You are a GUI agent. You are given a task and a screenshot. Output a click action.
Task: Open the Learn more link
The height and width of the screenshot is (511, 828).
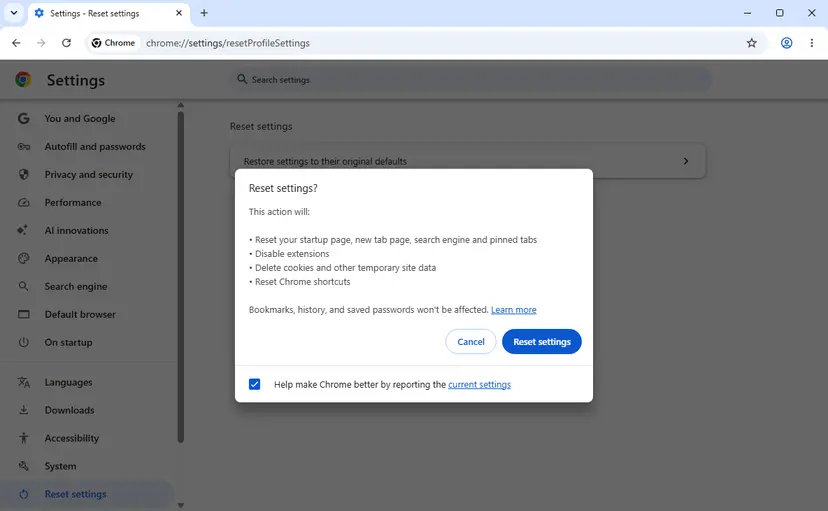coord(514,310)
